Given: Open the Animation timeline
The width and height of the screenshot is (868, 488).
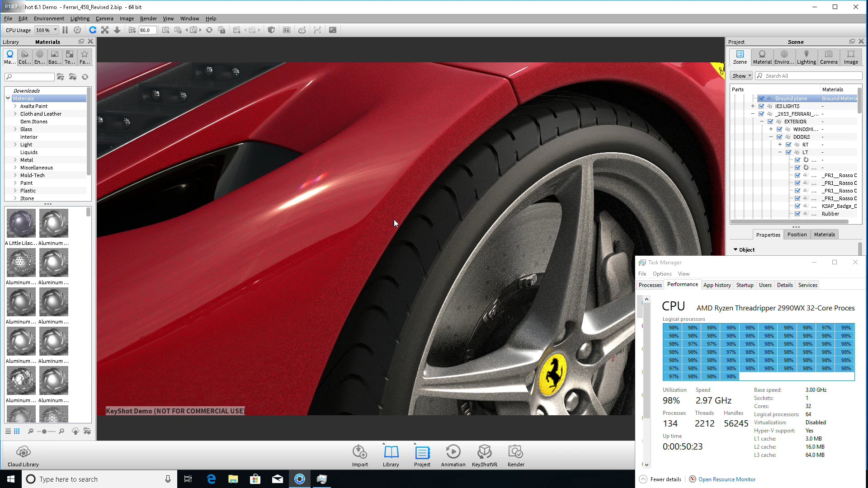Looking at the screenshot, I should pos(453,456).
